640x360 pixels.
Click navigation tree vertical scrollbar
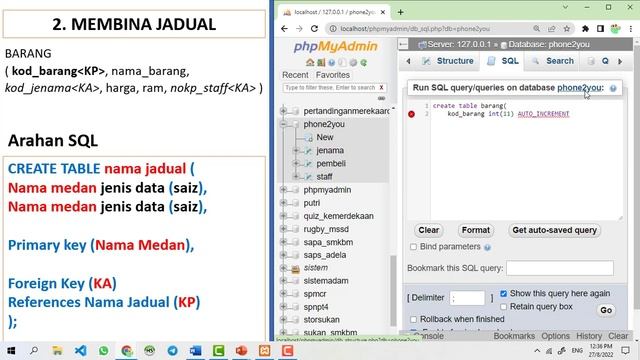393,290
